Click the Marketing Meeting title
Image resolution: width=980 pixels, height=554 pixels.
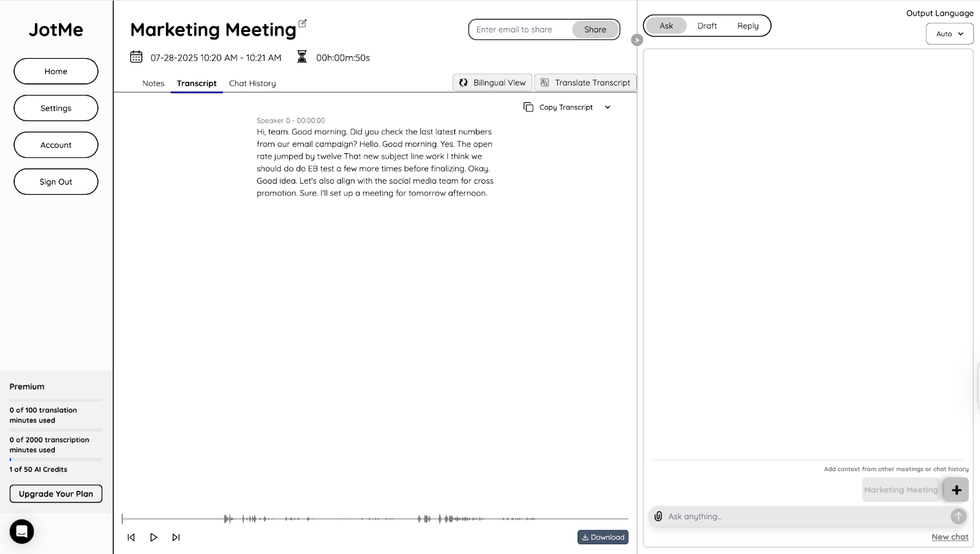point(213,30)
